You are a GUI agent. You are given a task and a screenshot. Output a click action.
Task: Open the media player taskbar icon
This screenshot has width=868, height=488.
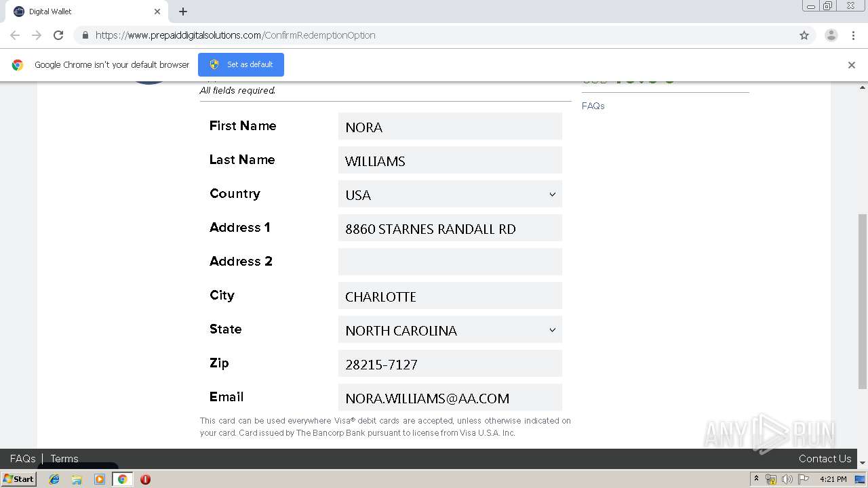coord(100,479)
